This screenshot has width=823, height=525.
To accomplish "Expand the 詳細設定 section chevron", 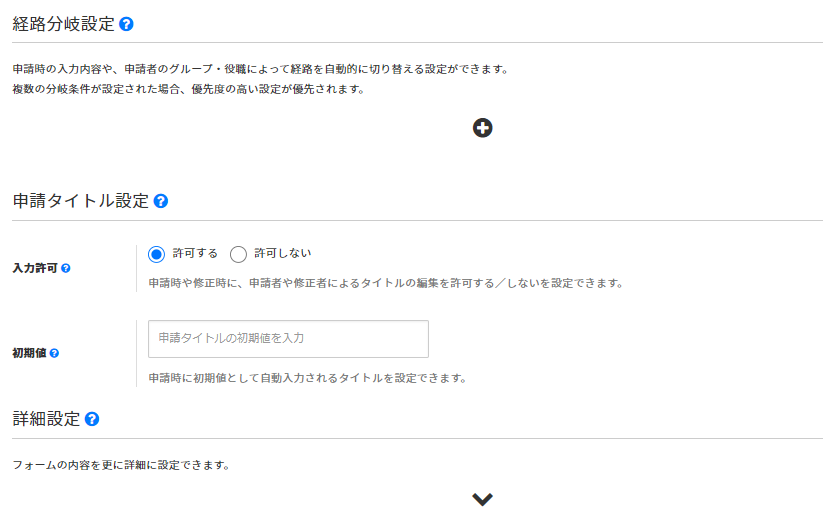I will coord(483,499).
